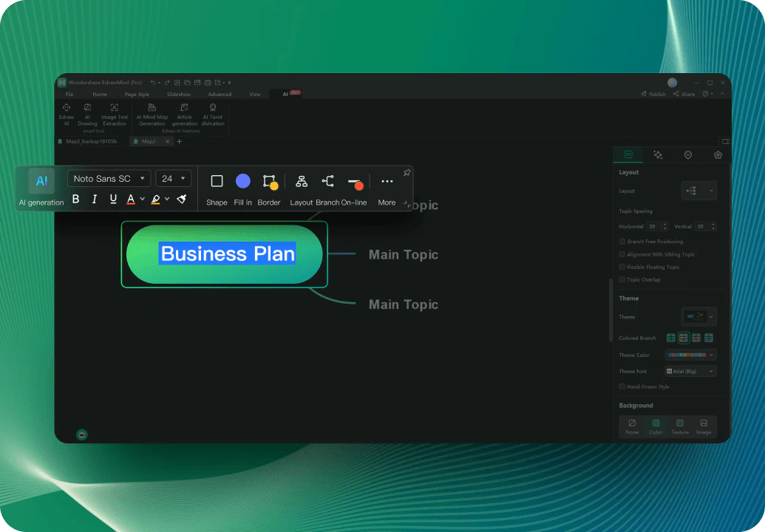Open the sticker/mark panel tab
The image size is (765, 532).
point(688,154)
